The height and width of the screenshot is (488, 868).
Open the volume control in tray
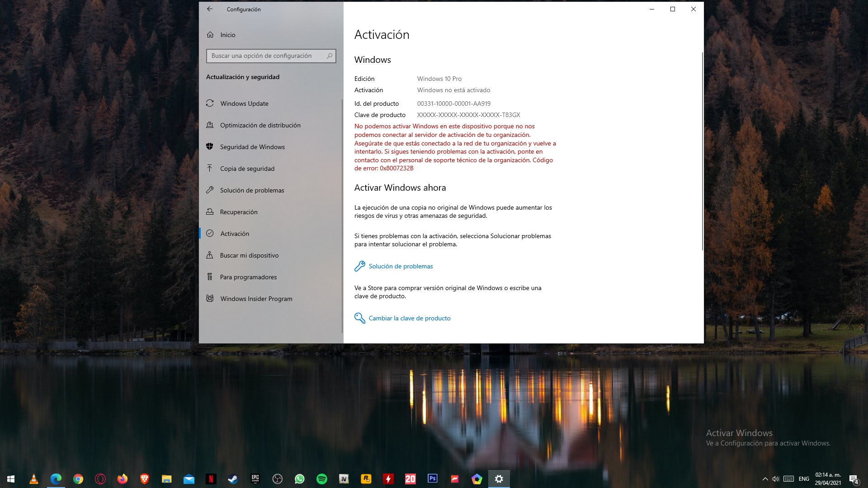coord(776,479)
